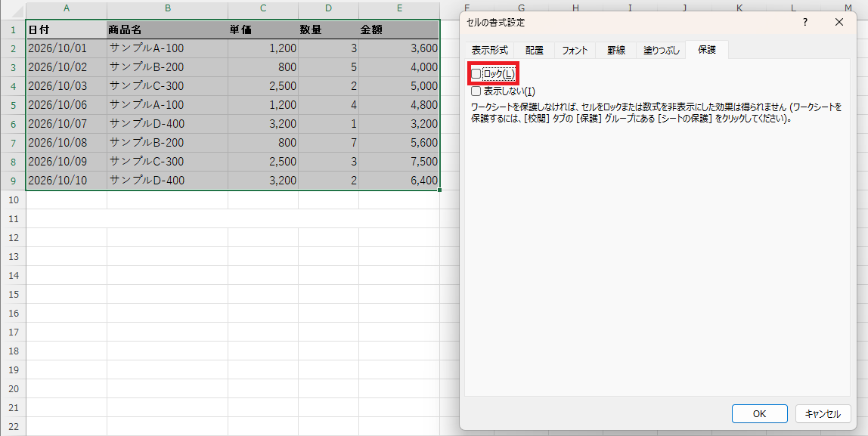Click the 金額 header cell
The height and width of the screenshot is (436, 868).
click(x=399, y=30)
